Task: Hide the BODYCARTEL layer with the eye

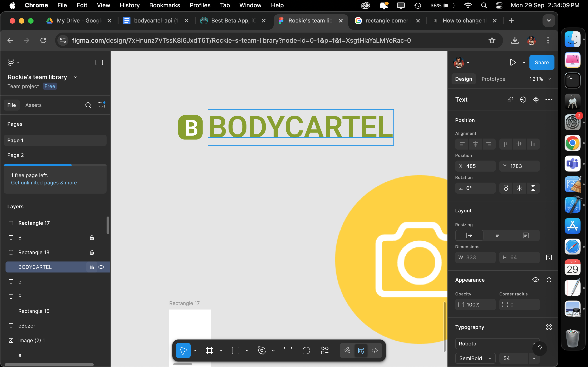Action: tap(101, 267)
